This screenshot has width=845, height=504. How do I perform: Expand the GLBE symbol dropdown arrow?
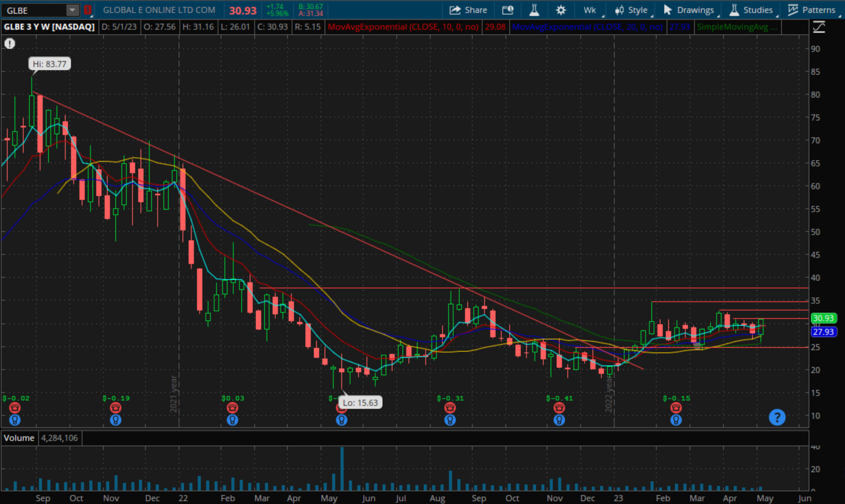click(72, 10)
